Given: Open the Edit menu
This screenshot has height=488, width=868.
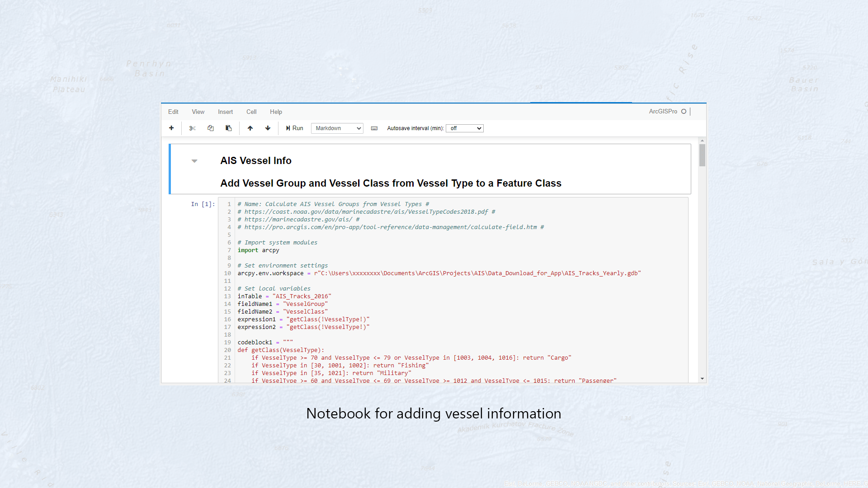Looking at the screenshot, I should pos(173,112).
